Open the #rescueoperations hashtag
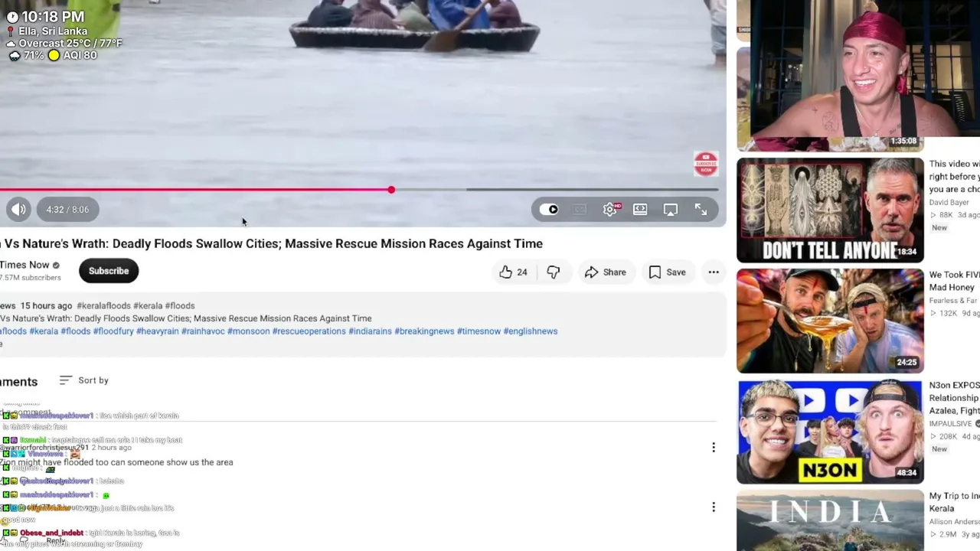This screenshot has height=551, width=980. click(x=309, y=331)
